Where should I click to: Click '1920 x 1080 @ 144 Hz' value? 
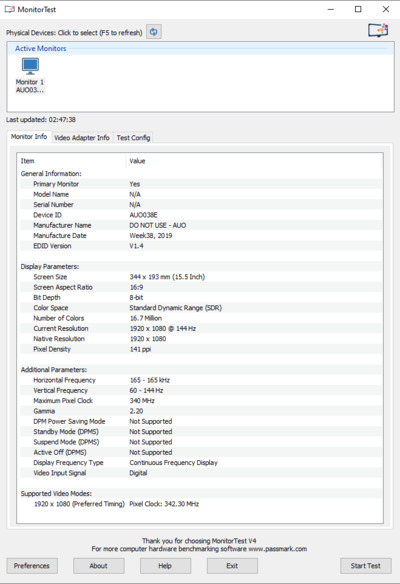163,328
